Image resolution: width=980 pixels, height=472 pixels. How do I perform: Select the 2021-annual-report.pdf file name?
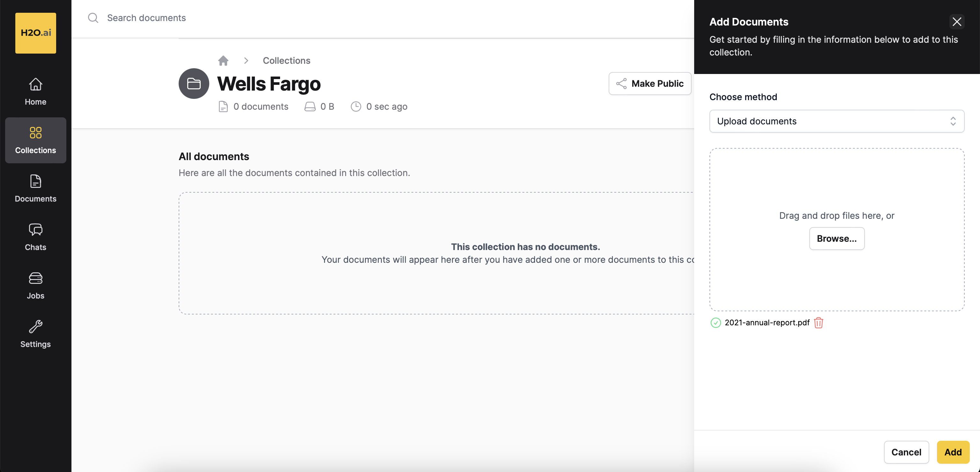click(767, 322)
